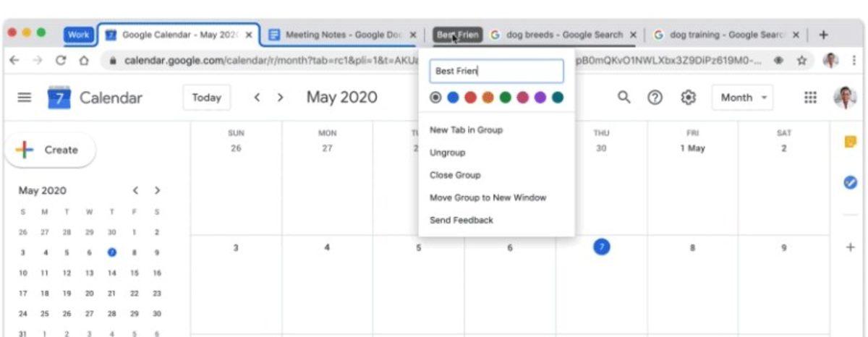Screen dimensions: 868x337
Task: Open the Support help question mark icon
Action: (x=655, y=97)
